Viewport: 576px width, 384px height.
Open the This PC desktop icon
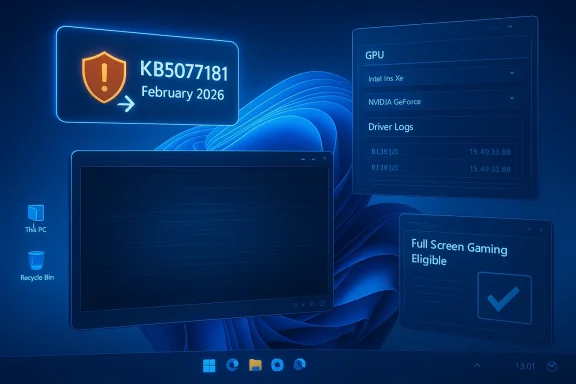36,219
